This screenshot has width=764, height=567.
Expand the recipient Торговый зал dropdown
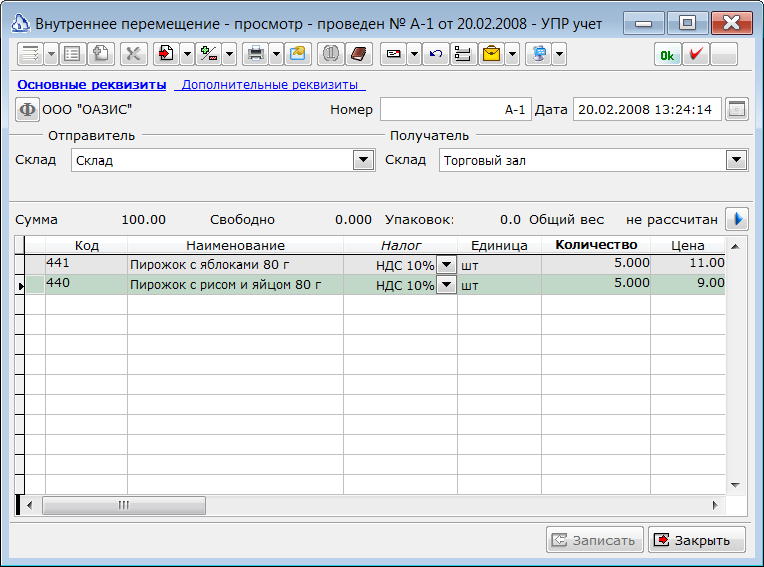[x=736, y=160]
